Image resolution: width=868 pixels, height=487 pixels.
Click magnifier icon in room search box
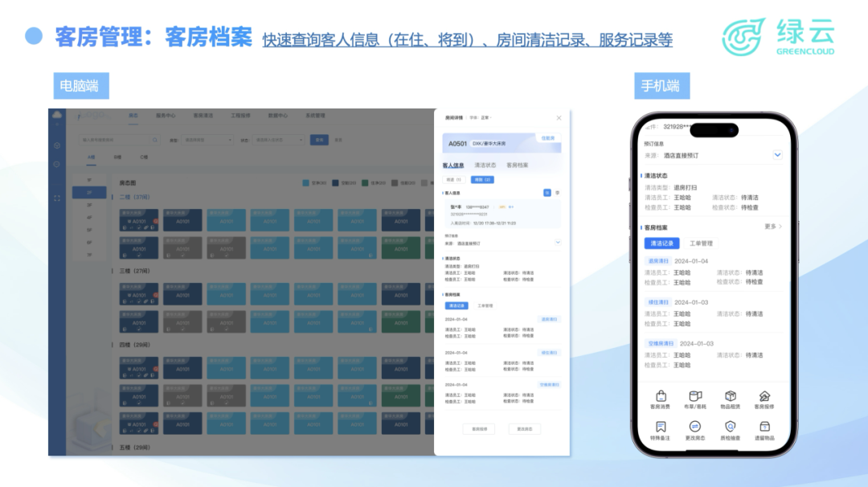(x=155, y=140)
